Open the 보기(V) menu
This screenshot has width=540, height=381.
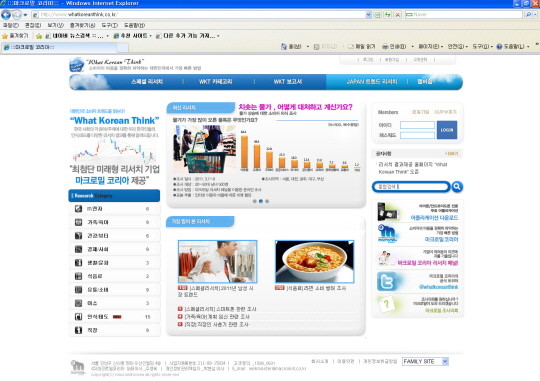pyautogui.click(x=55, y=25)
